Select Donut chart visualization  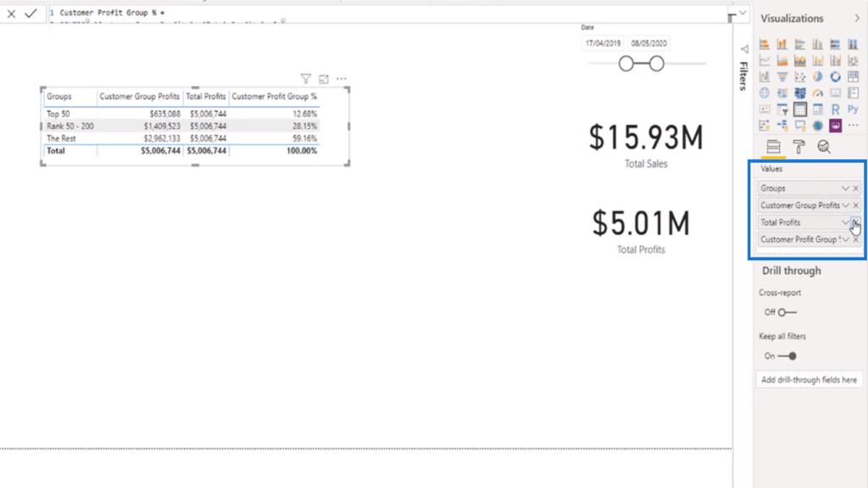coord(835,76)
